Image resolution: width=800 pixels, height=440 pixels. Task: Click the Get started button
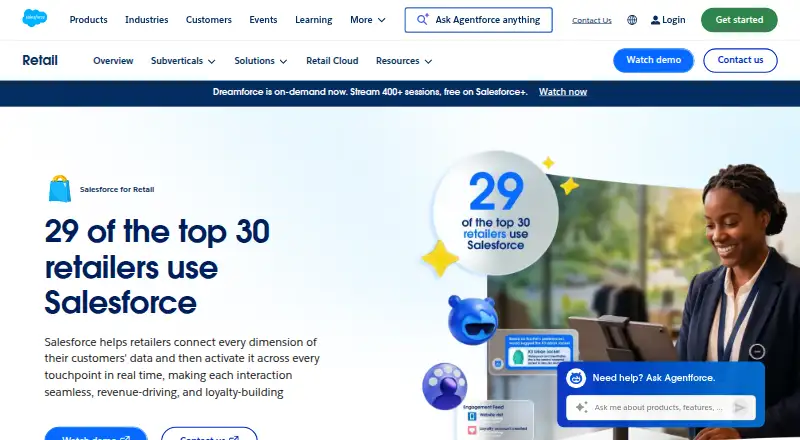pyautogui.click(x=739, y=20)
